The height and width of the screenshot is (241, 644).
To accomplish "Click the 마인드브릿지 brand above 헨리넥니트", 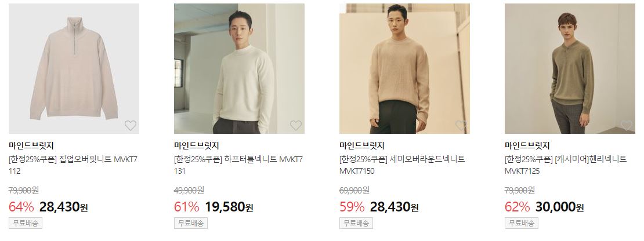I will pos(527,145).
